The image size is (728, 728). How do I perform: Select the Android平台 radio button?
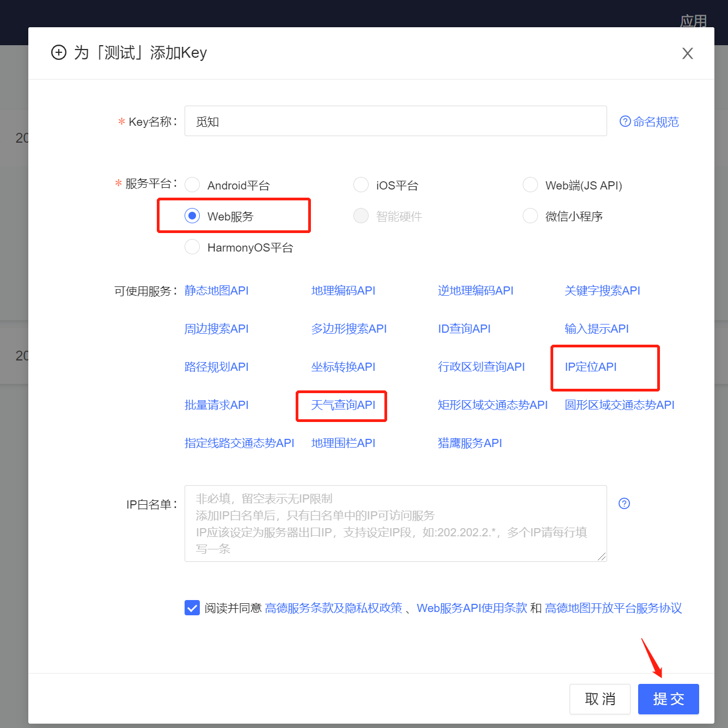(192, 185)
